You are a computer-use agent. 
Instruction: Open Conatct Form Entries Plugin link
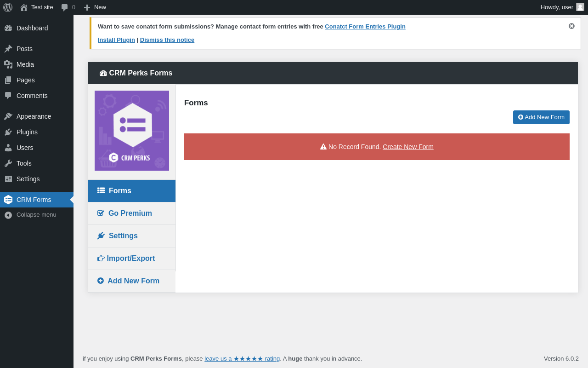click(x=365, y=27)
